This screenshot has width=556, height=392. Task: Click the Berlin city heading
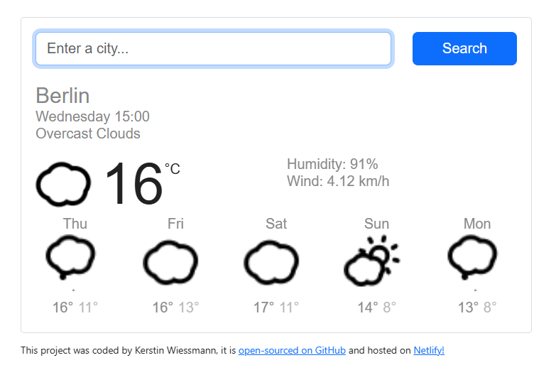coord(62,96)
